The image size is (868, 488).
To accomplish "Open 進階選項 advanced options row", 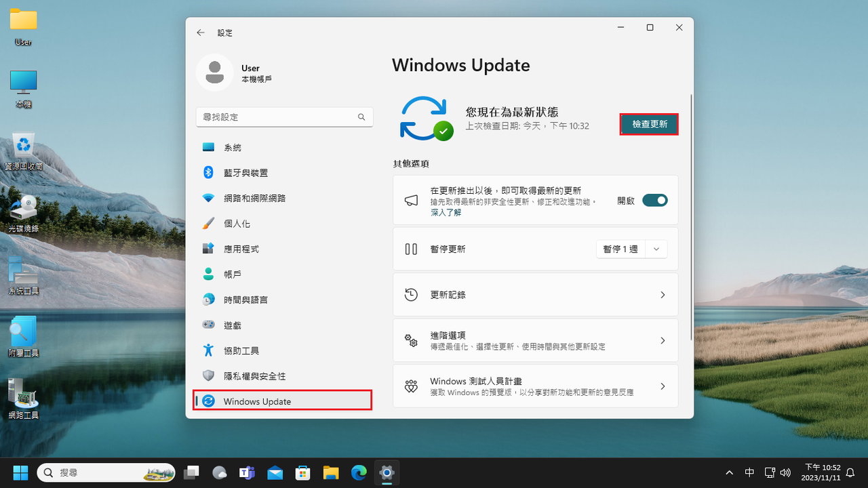I will [536, 340].
